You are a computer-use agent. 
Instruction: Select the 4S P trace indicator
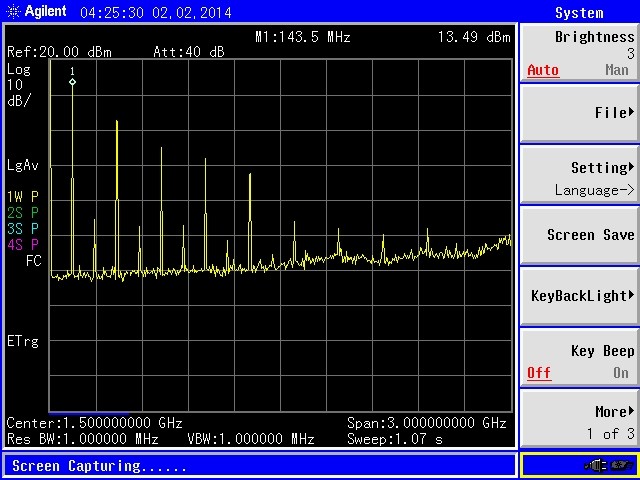pos(23,245)
